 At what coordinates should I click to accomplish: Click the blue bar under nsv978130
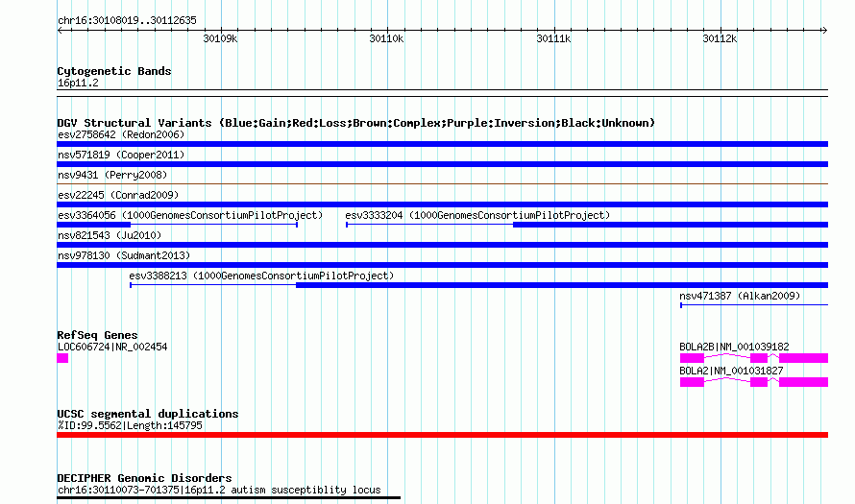442,265
